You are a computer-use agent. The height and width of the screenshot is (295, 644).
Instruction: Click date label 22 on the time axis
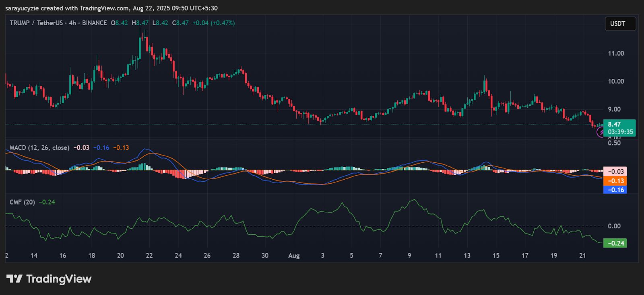pyautogui.click(x=149, y=256)
